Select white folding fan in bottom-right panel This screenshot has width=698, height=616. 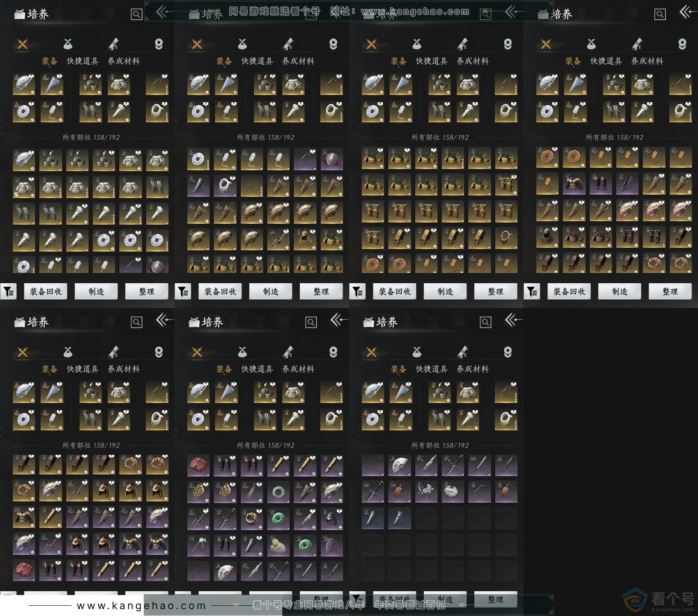point(399,465)
